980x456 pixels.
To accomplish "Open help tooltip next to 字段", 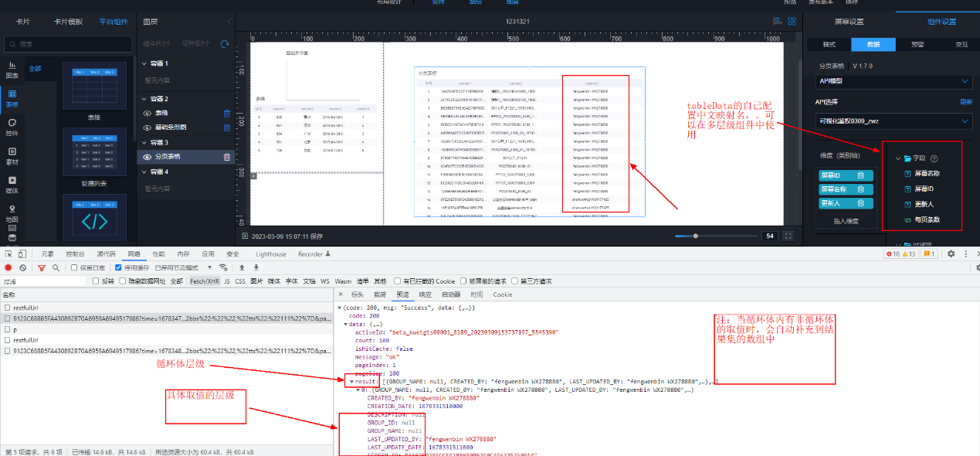I will [x=934, y=158].
